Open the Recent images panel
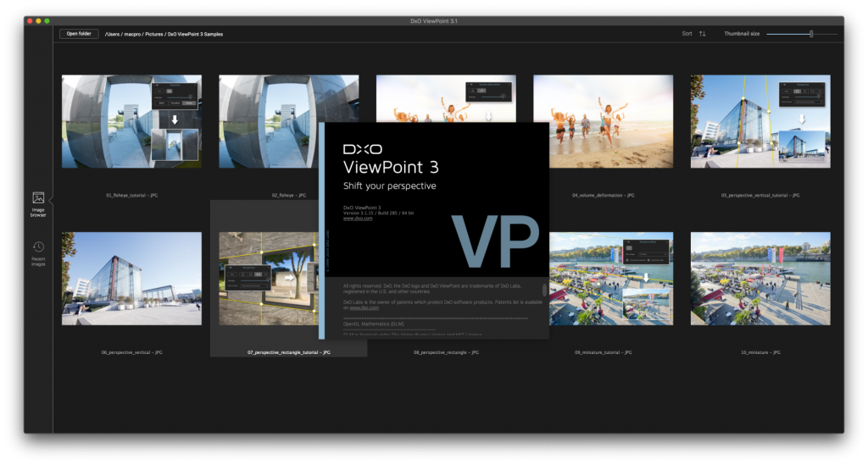The width and height of the screenshot is (868, 465). pyautogui.click(x=38, y=254)
